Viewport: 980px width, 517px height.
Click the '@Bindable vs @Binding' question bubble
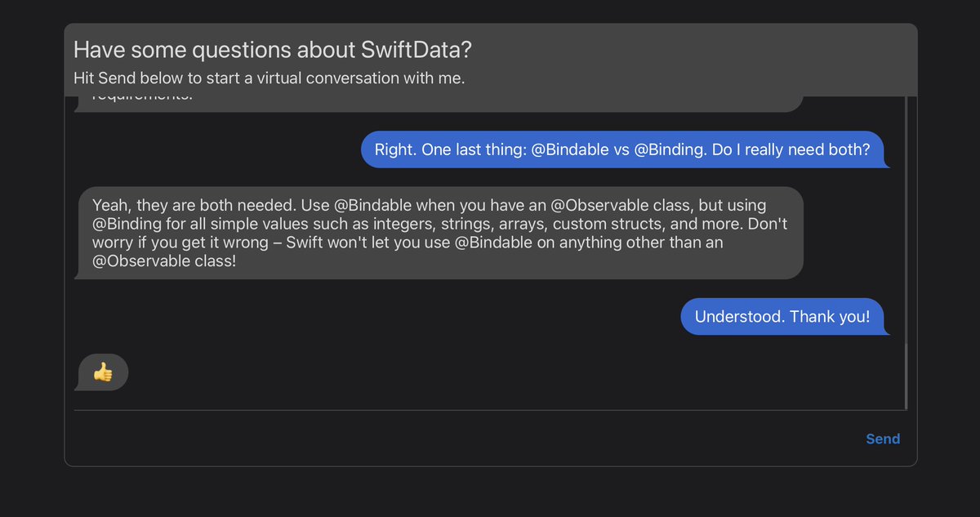(x=625, y=150)
